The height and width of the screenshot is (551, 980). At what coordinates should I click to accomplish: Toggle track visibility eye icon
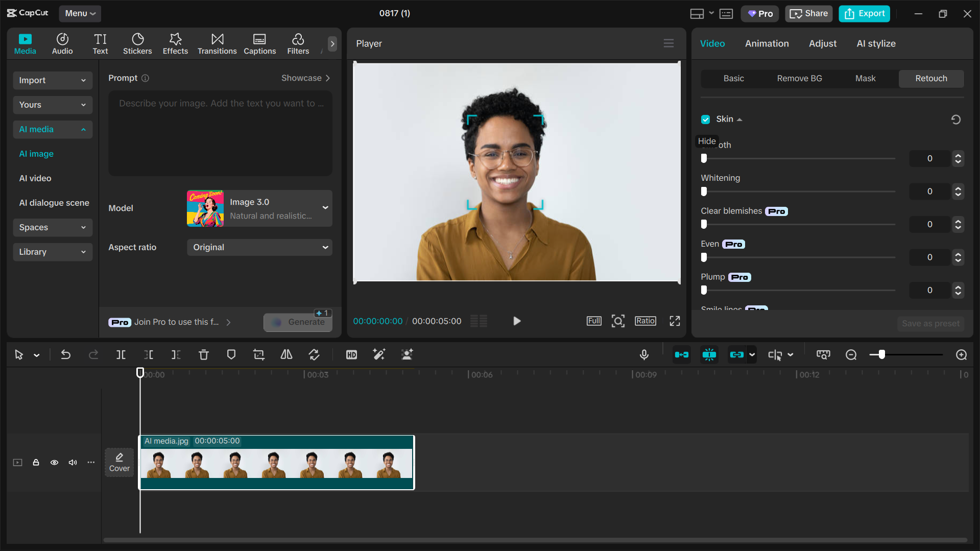pos(54,463)
